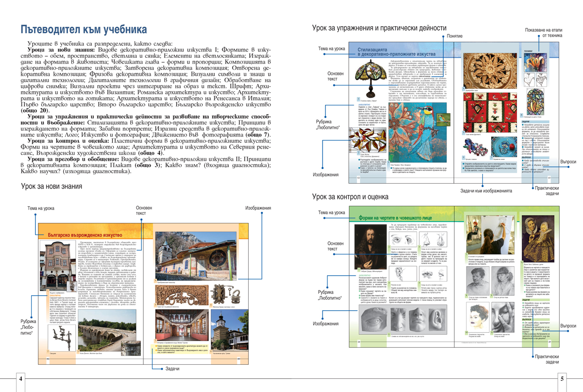Click the "Пътеводител към учебника" page title
The height and width of the screenshot is (392, 583).
click(x=84, y=29)
